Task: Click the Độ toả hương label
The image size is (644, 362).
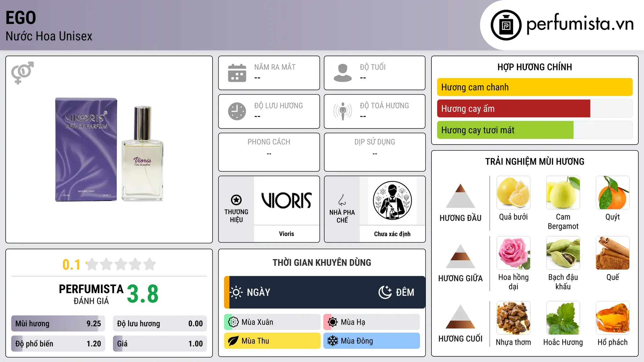Action: pos(384,106)
